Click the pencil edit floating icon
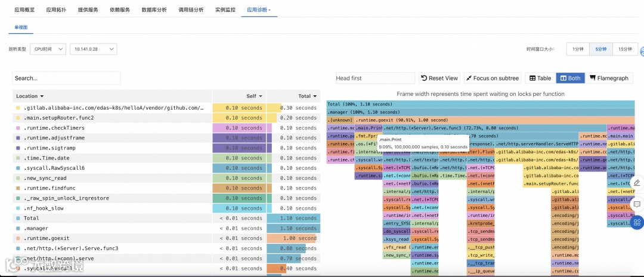Screen dimensions: 644x277 (x=637, y=183)
